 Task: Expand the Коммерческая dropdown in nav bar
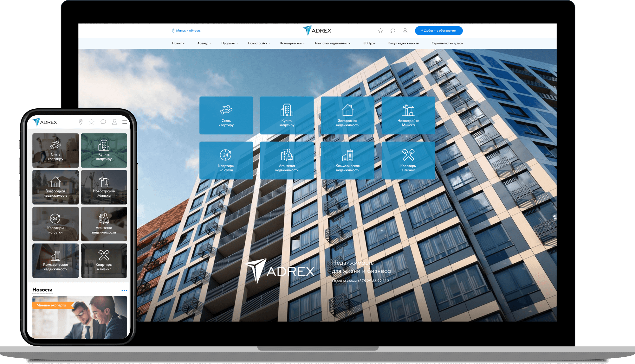[x=292, y=43]
